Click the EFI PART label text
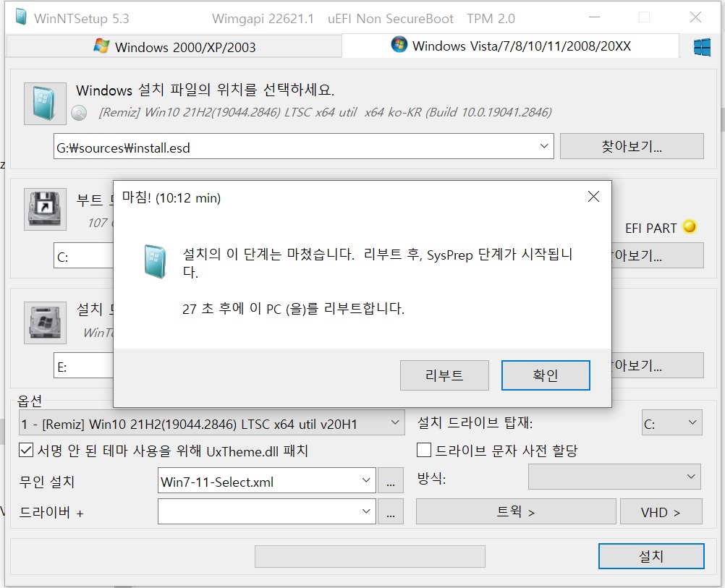Image resolution: width=725 pixels, height=588 pixels. click(x=650, y=229)
